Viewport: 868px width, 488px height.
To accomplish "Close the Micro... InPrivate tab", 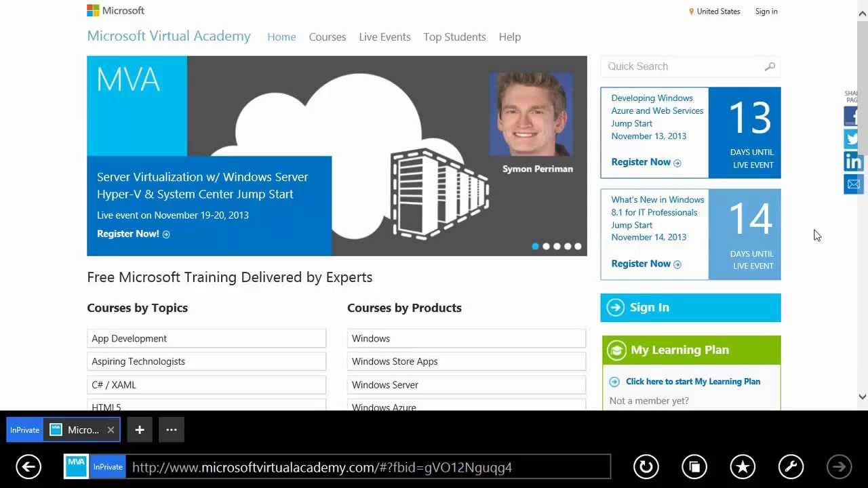I will (111, 430).
